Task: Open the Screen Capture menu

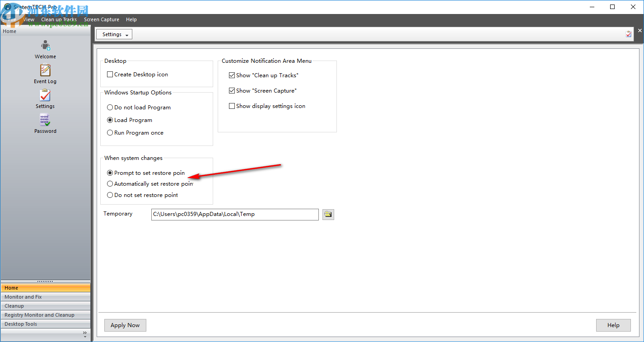Action: (x=102, y=19)
